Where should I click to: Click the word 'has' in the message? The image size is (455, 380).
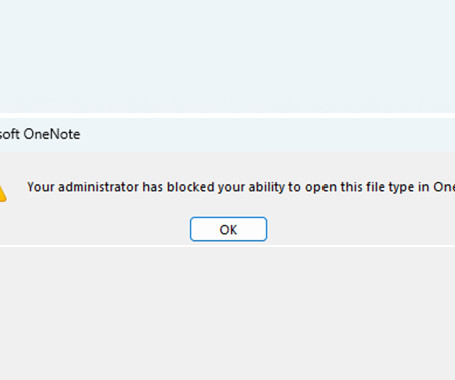pyautogui.click(x=153, y=187)
